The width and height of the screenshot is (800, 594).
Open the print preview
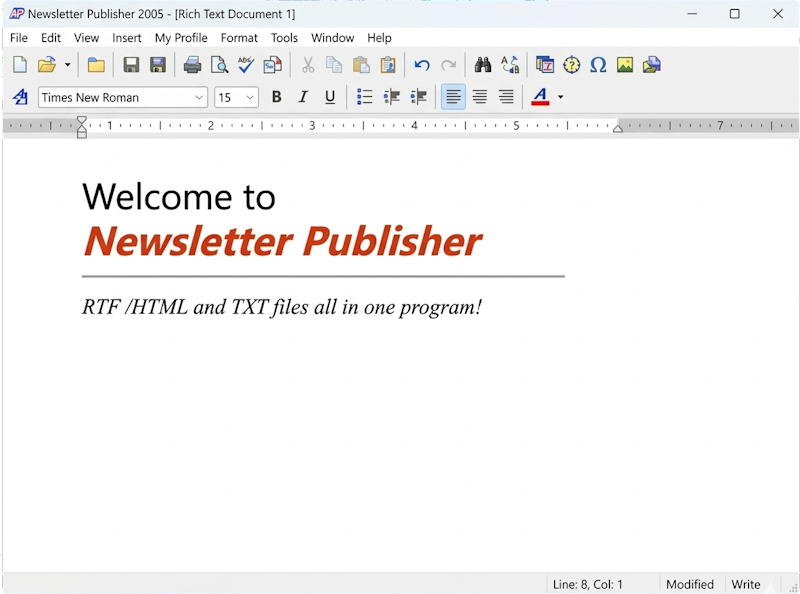[220, 64]
